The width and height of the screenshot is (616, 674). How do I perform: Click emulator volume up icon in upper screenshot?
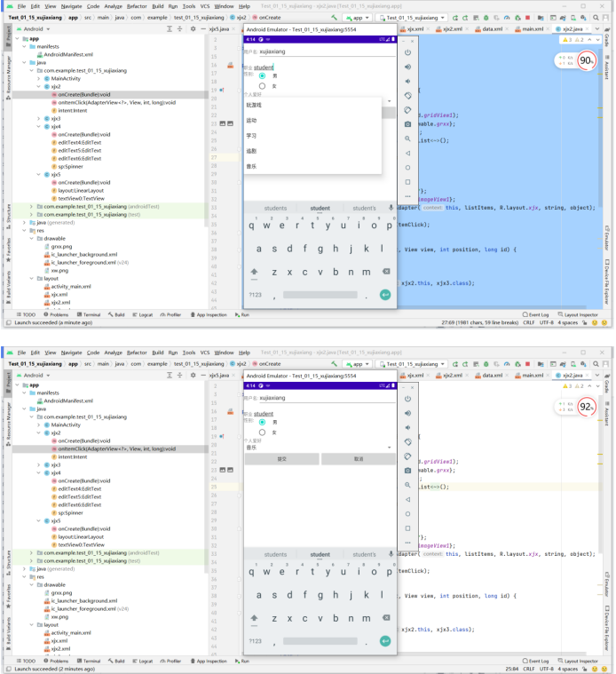click(x=407, y=67)
